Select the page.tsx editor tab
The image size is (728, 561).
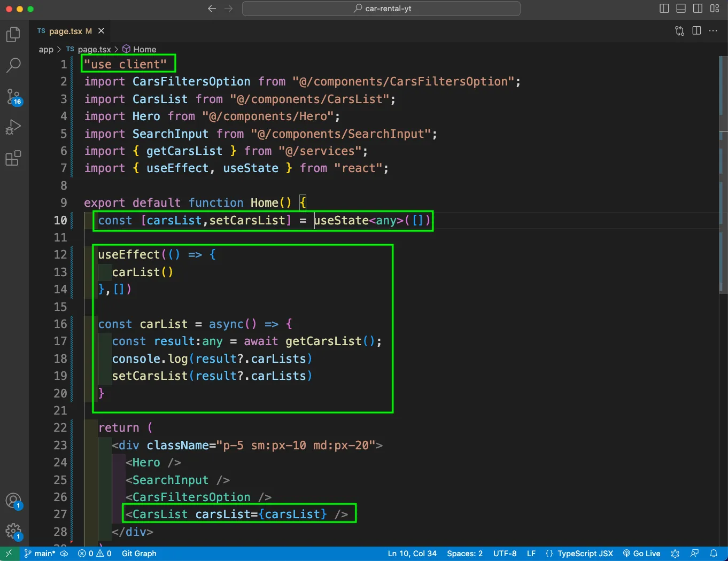coord(70,31)
